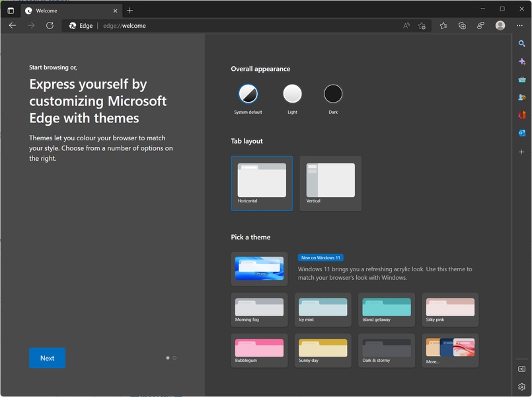
Task: Click the blue Next button
Action: [47, 358]
